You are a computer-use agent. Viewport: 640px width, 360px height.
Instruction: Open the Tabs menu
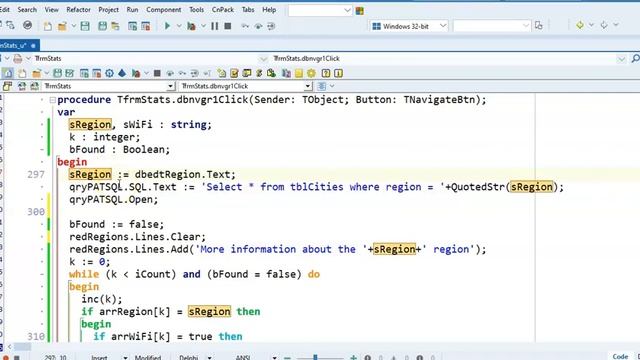pos(248,9)
